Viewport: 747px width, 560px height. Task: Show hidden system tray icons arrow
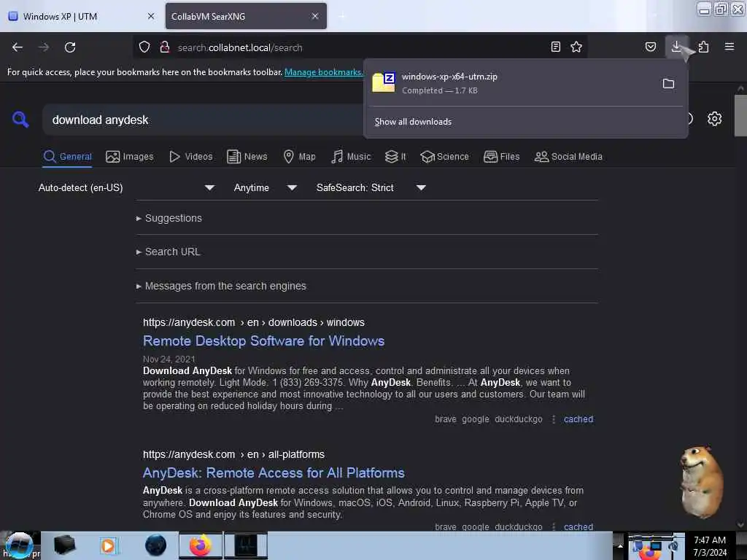tap(620, 545)
